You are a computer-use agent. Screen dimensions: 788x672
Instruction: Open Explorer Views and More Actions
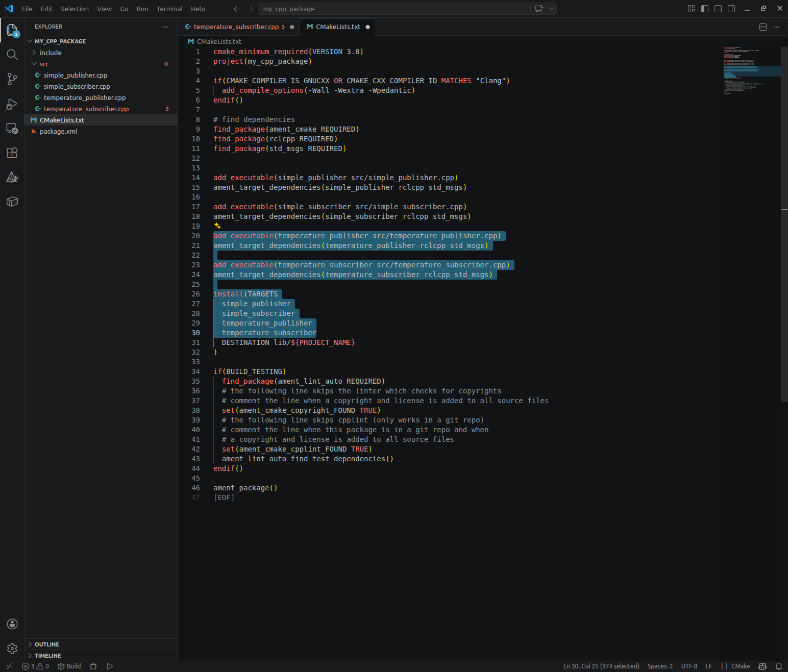[x=165, y=27]
